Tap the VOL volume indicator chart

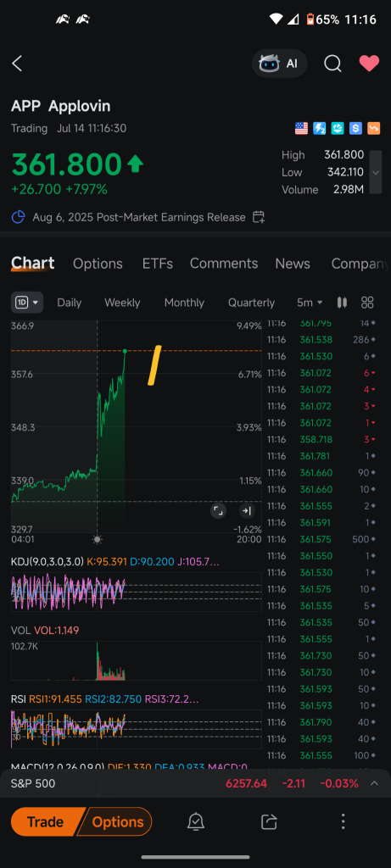pos(137,660)
